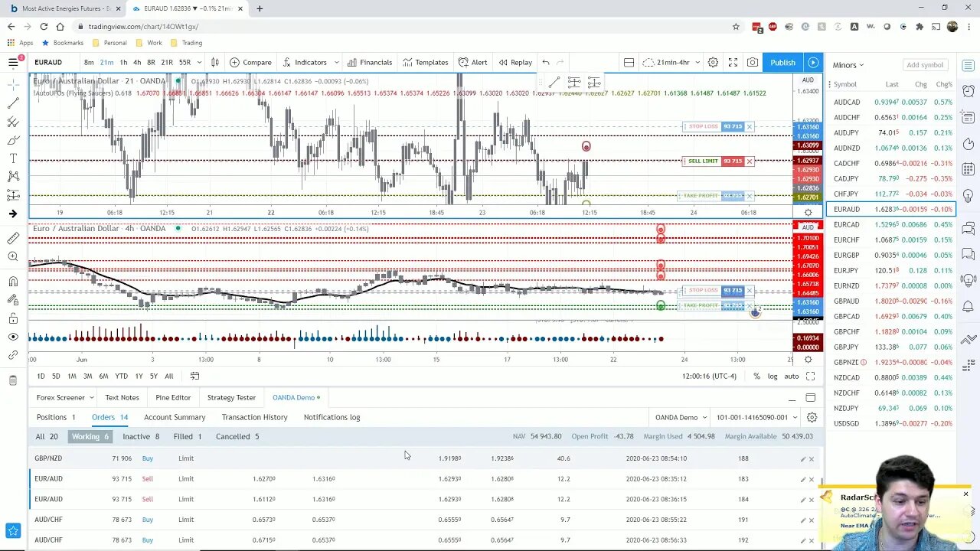
Task: Toggle stay in drawing mode
Action: [13, 300]
